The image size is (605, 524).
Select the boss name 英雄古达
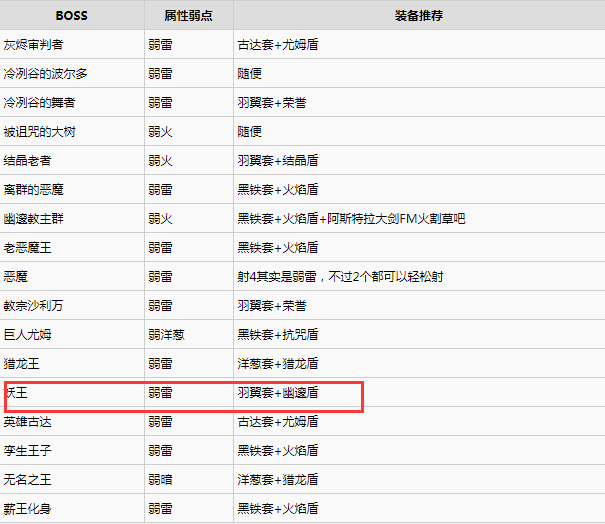pyautogui.click(x=27, y=421)
